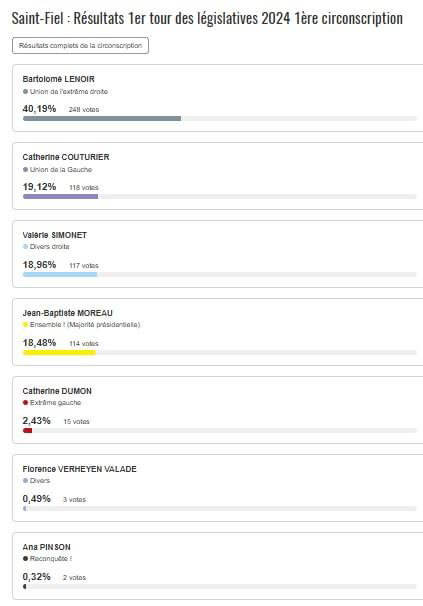This screenshot has height=606, width=423.
Task: Click the red dot beside Extrême gauche
Action: click(x=26, y=403)
